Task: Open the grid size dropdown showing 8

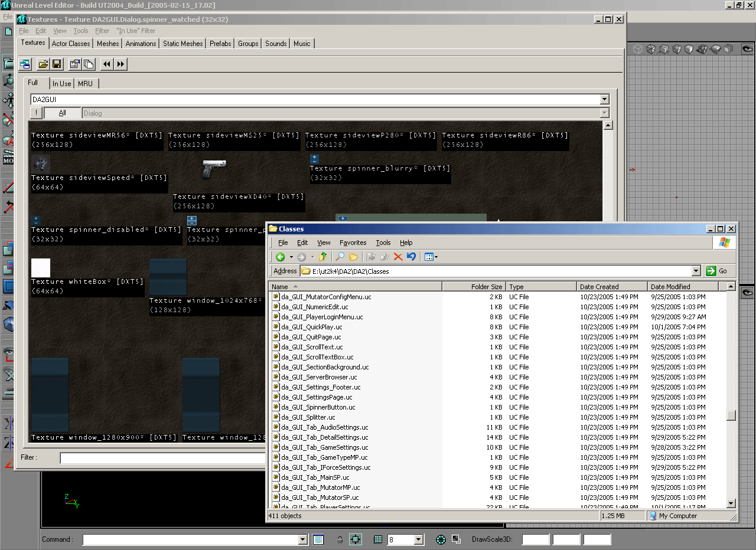Action: click(419, 539)
